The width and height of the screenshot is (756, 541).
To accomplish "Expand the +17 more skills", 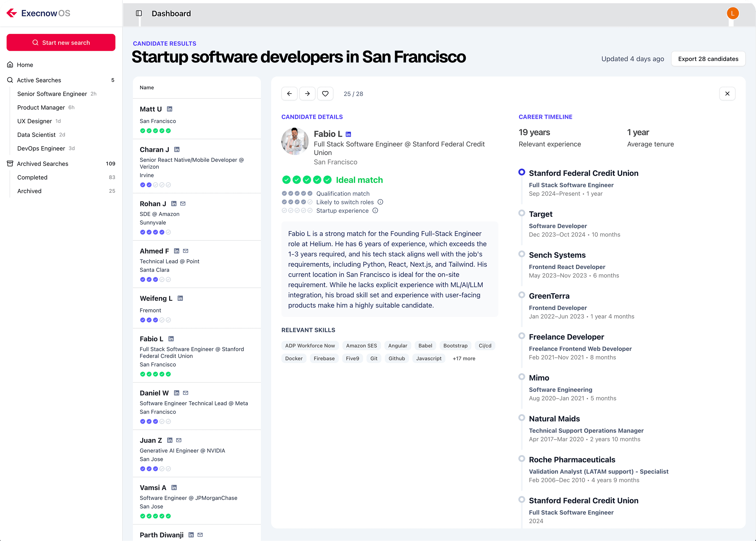I will click(x=464, y=358).
